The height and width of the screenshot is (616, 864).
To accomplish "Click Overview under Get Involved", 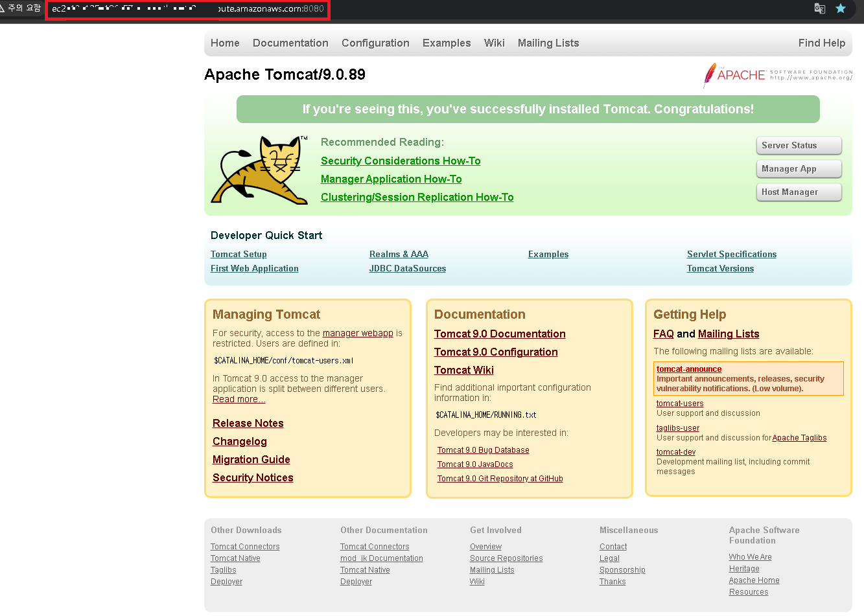I will tap(485, 547).
